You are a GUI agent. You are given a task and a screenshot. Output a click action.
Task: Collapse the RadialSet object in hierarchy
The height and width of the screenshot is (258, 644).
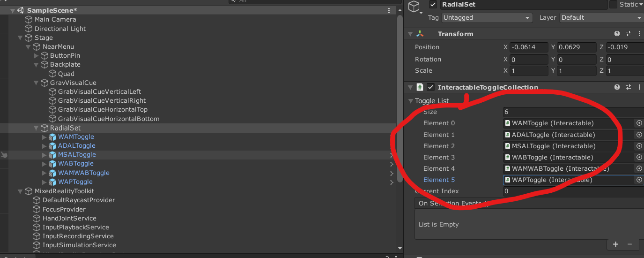point(36,128)
